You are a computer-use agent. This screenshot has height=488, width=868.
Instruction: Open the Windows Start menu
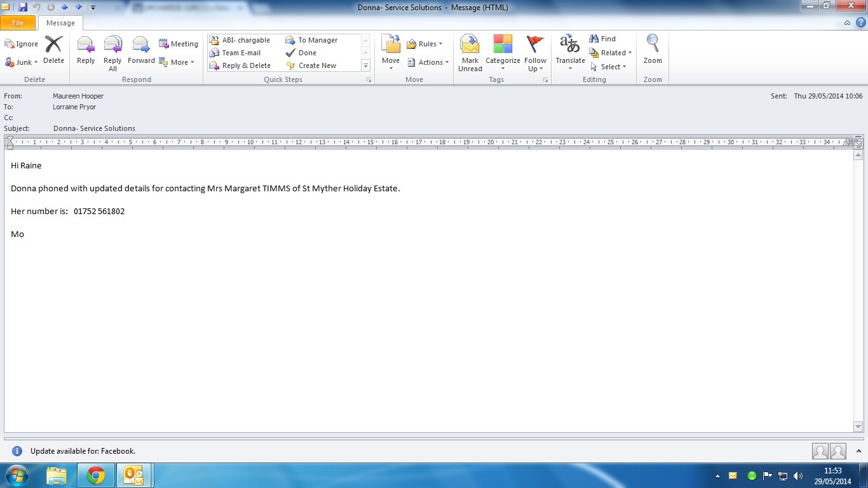point(16,475)
